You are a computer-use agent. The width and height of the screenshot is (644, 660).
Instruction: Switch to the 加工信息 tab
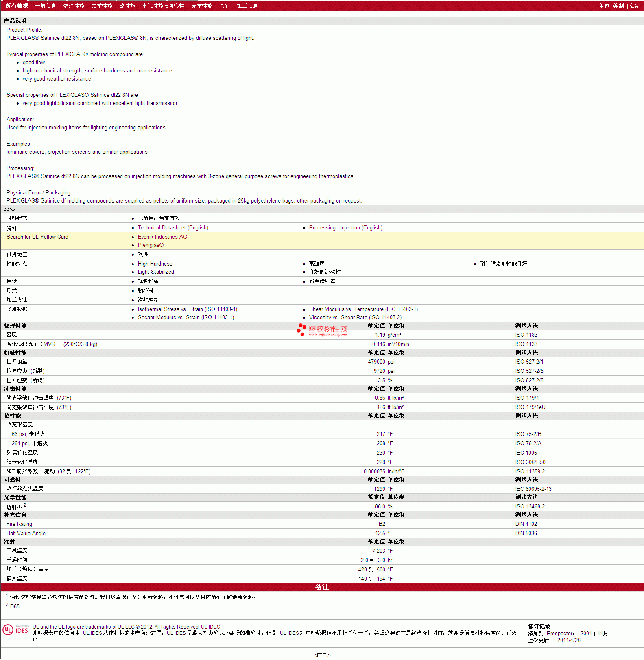(247, 6)
